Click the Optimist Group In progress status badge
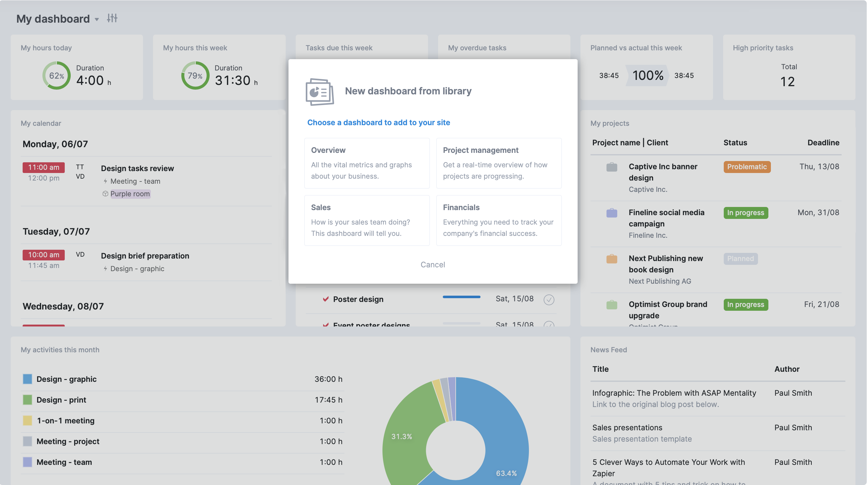868x485 pixels. tap(745, 304)
